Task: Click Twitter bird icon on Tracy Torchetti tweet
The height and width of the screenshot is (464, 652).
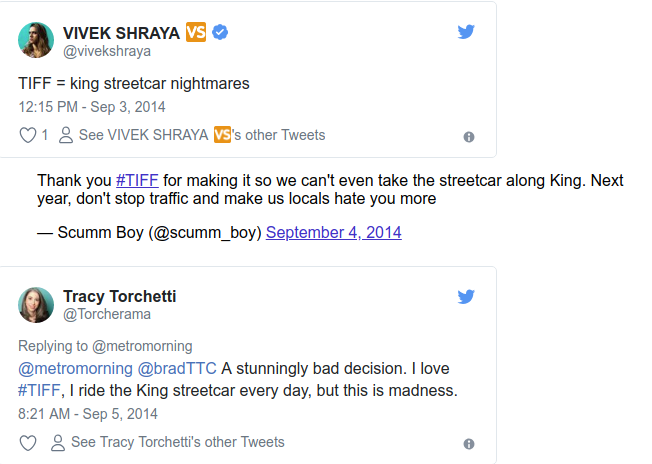Action: click(466, 297)
